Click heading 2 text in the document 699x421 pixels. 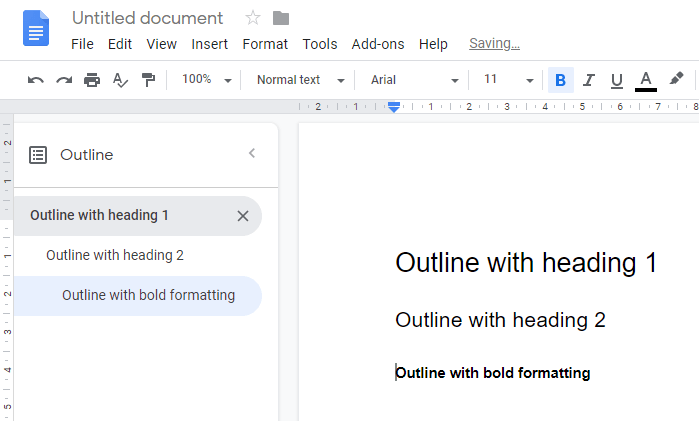pyautogui.click(x=500, y=320)
